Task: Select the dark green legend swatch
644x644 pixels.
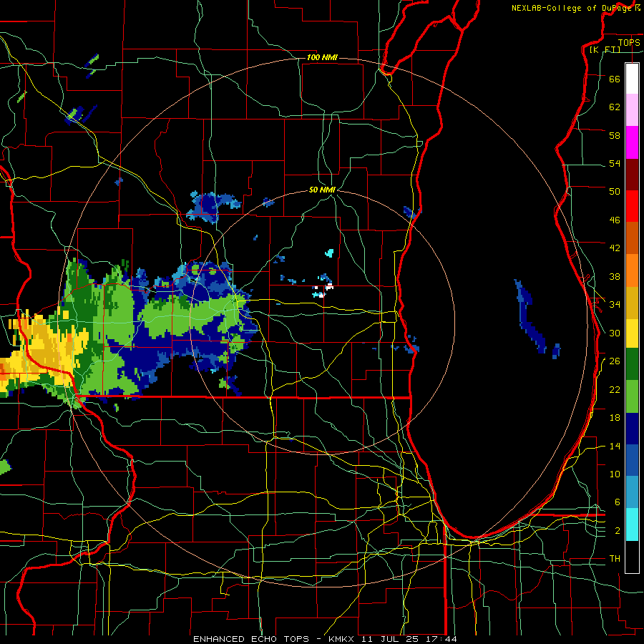Action: click(x=632, y=364)
